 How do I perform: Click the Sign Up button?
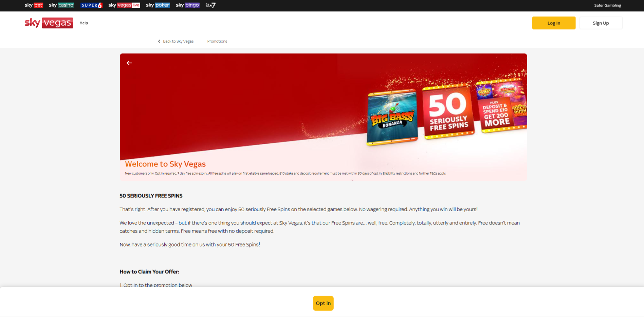601,23
